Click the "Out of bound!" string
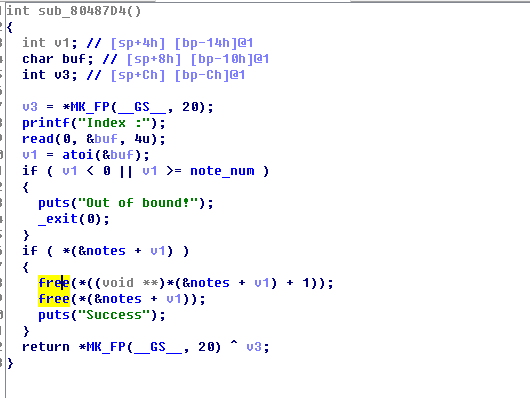Screen dimensions: 530x398 coord(138,203)
